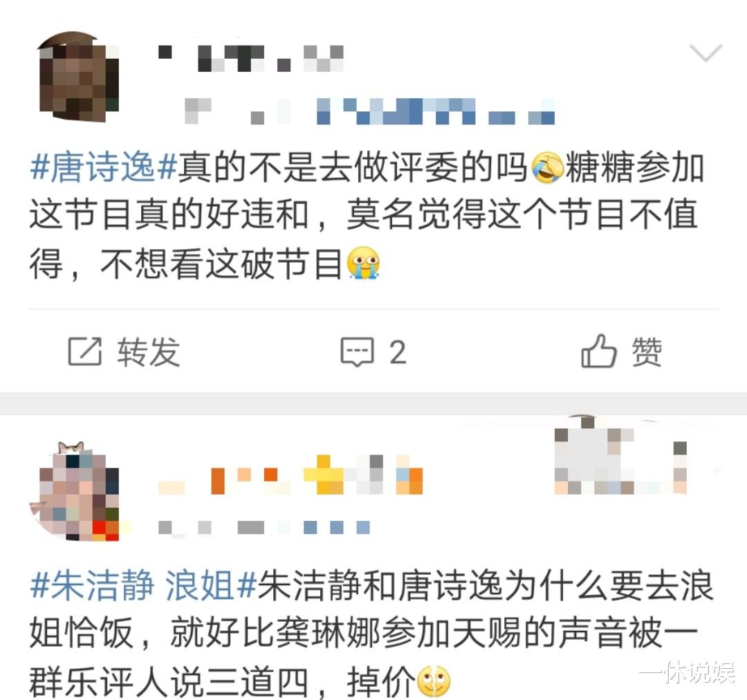Open the first poster's pixelated avatar
The width and height of the screenshot is (747, 700).
[78, 77]
